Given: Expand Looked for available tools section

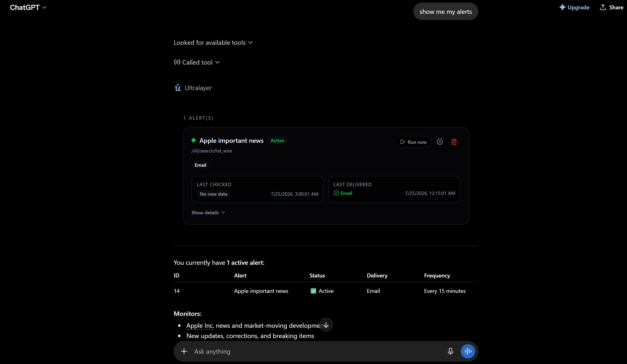Looking at the screenshot, I should point(213,43).
